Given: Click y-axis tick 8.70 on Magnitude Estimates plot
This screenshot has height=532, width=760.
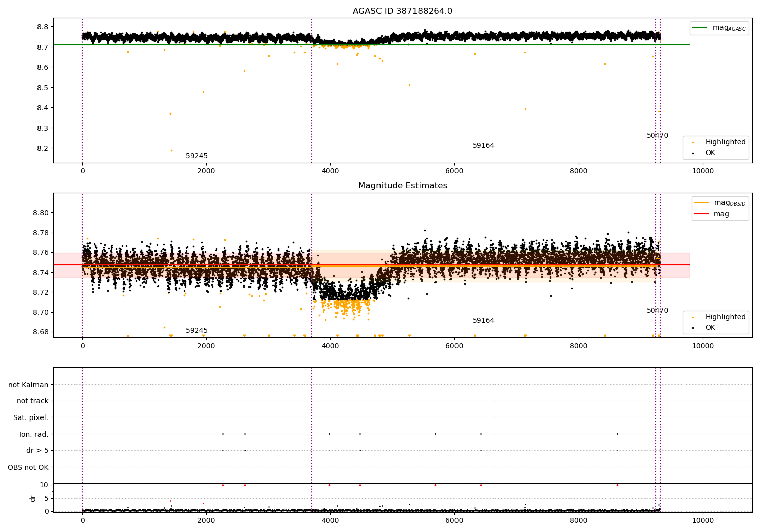Looking at the screenshot, I should coord(41,312).
